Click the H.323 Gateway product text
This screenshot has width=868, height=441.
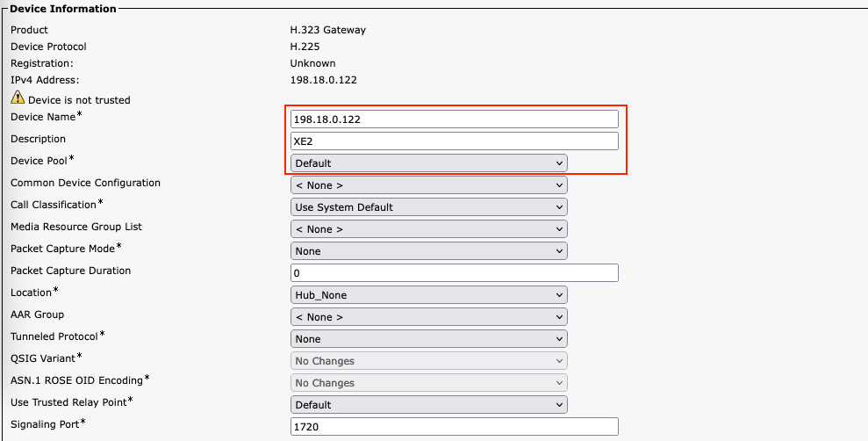pyautogui.click(x=327, y=30)
